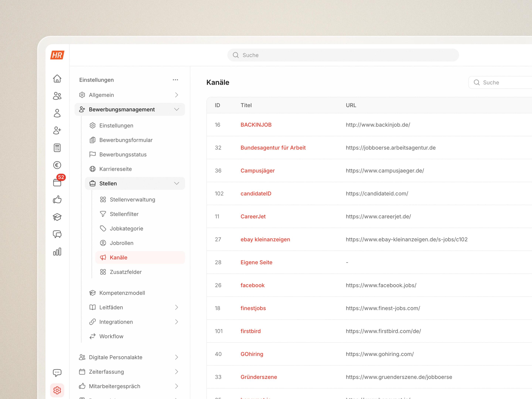
Task: Open the calculator icon in sidebar
Action: click(57, 148)
